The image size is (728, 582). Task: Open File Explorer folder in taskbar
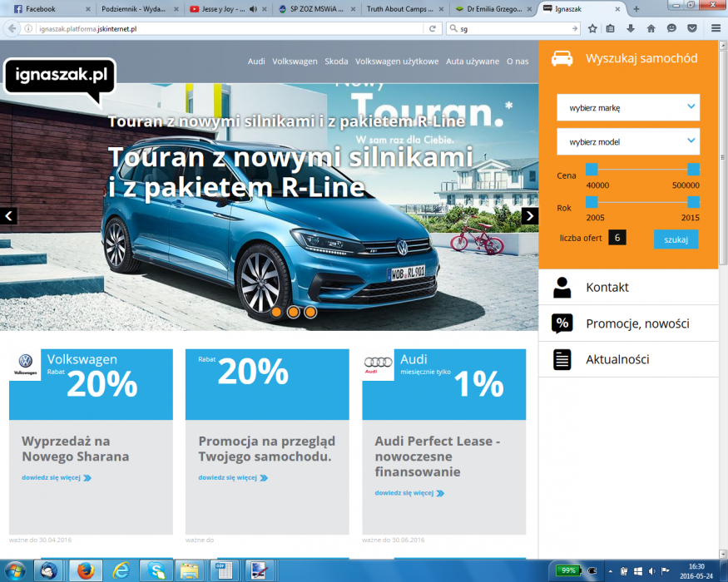click(190, 571)
